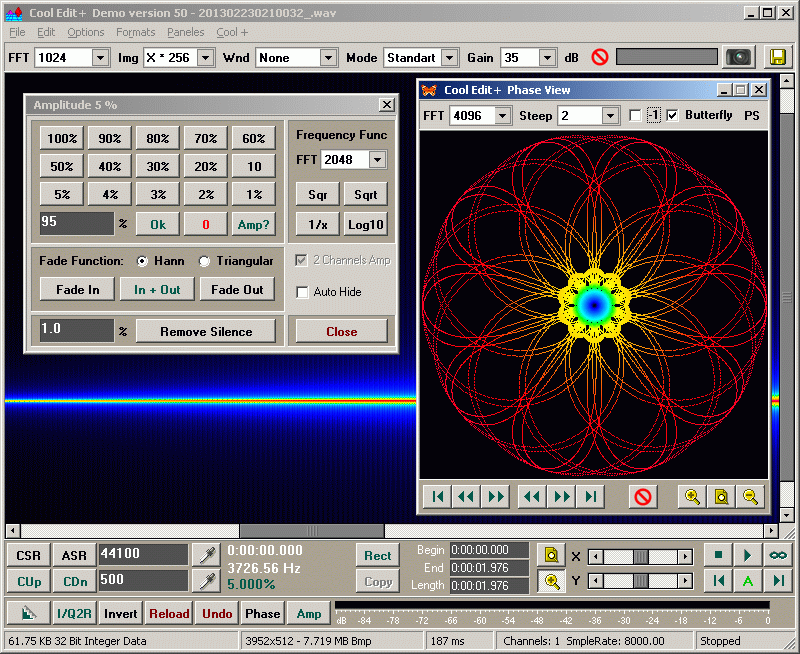The height and width of the screenshot is (654, 800).
Task: Click the Remove Silence button
Action: point(206,332)
